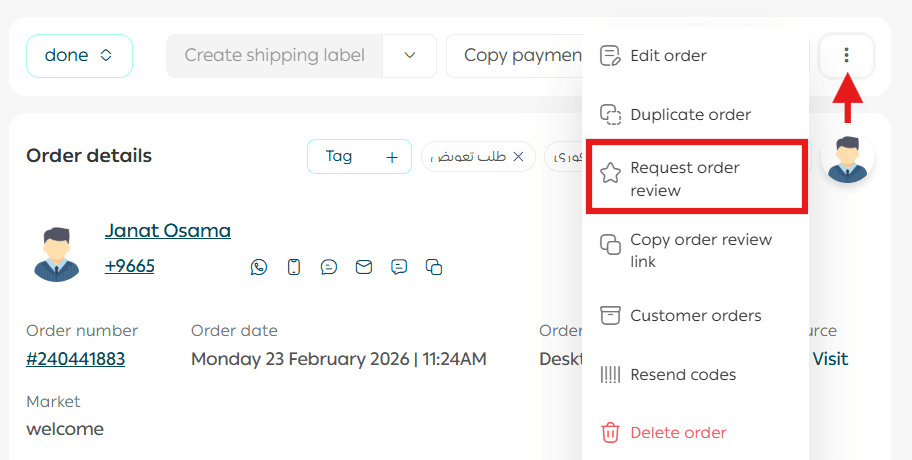Screen dimensions: 912x460
Task: Click the copy icon after the message icons
Action: coord(434,267)
